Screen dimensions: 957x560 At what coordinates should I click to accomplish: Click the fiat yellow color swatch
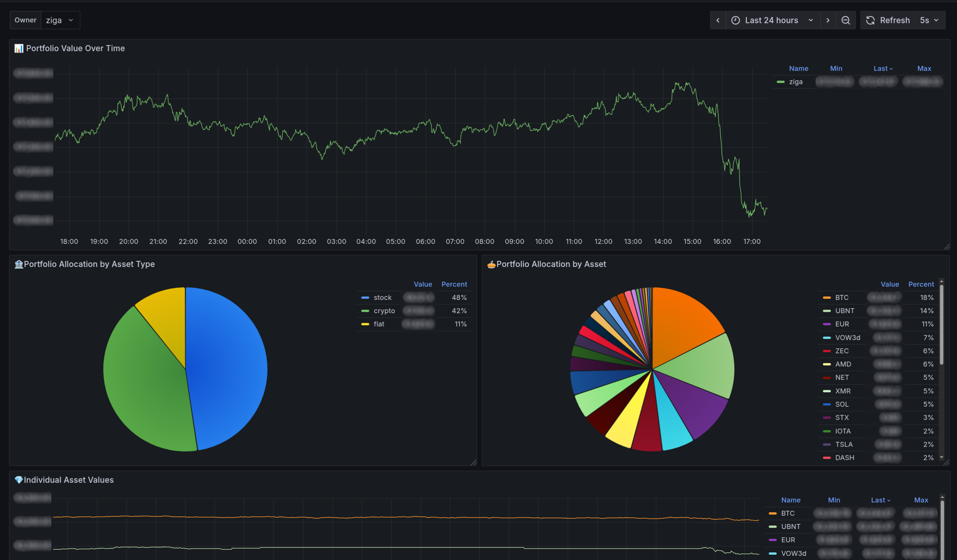365,324
